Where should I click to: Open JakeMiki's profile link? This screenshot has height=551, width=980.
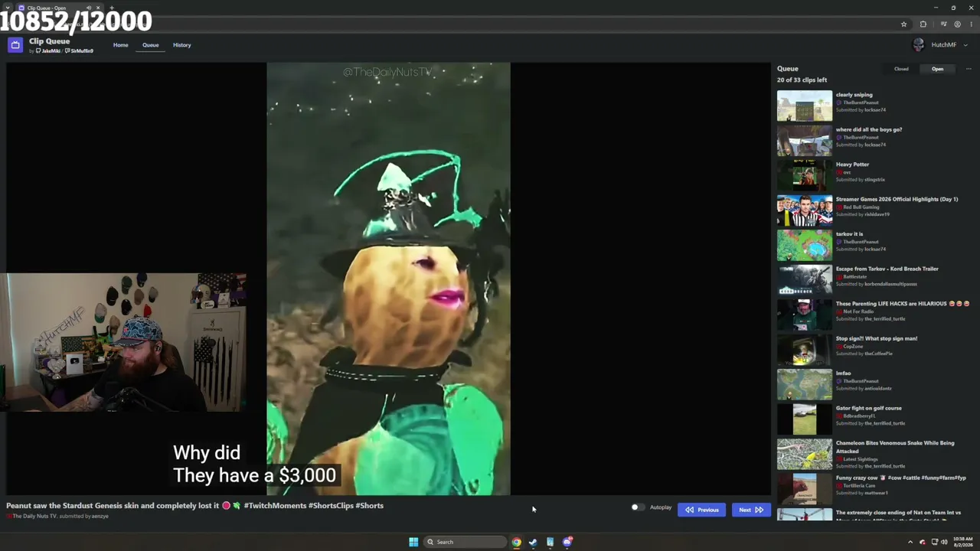click(x=49, y=51)
